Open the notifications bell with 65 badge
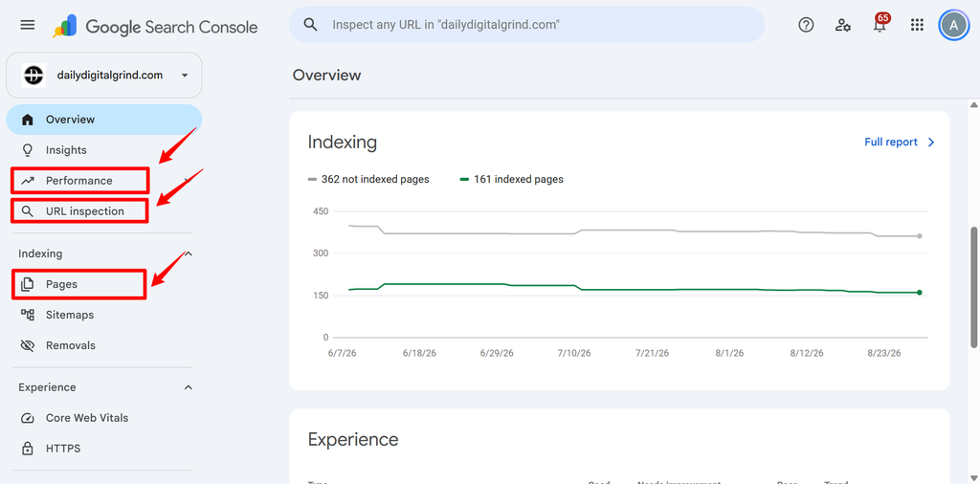 (x=880, y=24)
